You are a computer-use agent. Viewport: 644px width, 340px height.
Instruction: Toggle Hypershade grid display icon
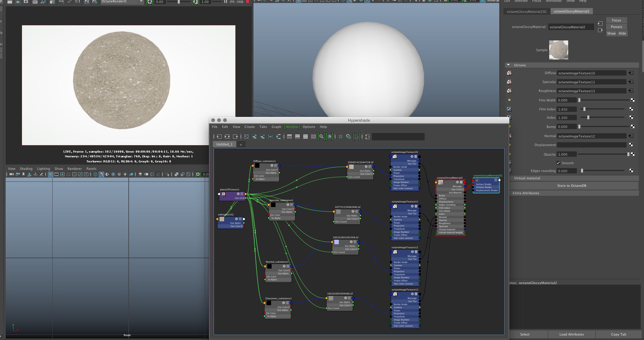point(341,137)
